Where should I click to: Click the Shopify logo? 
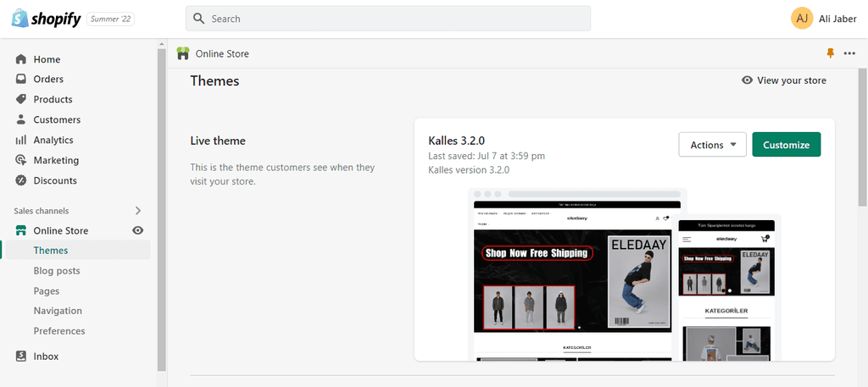(47, 19)
